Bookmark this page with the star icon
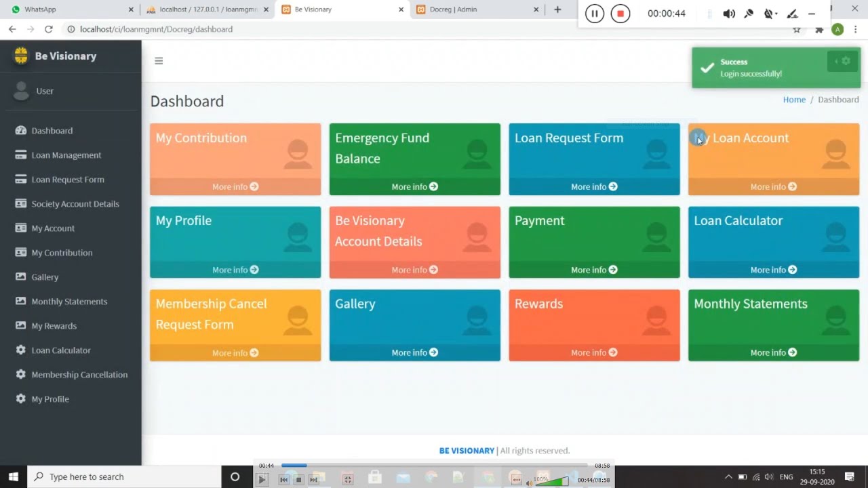Screen dimensions: 868x488 point(797,29)
